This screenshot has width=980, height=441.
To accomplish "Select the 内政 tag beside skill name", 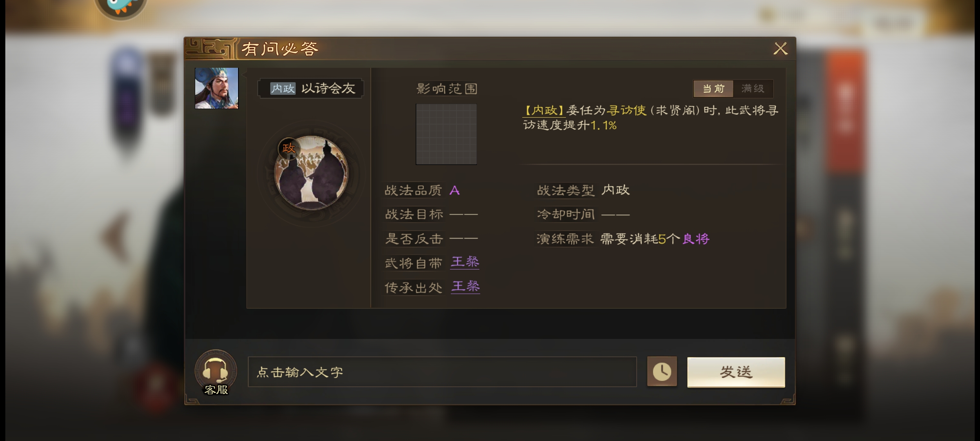I will pyautogui.click(x=283, y=89).
